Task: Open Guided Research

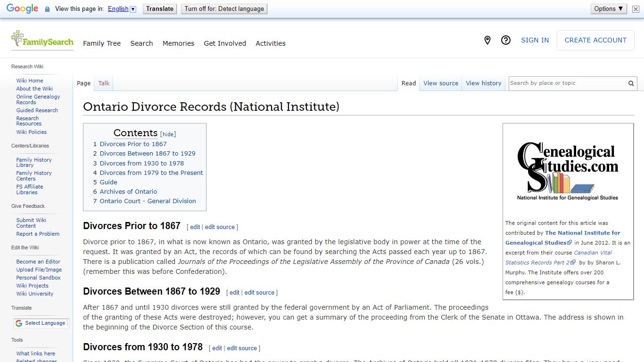Action: pos(37,110)
